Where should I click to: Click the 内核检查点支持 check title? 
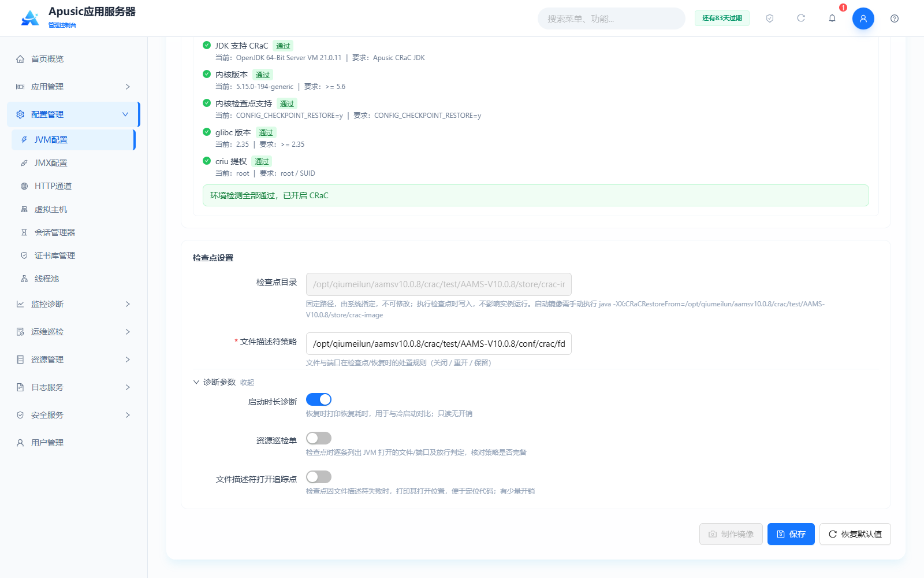[244, 103]
